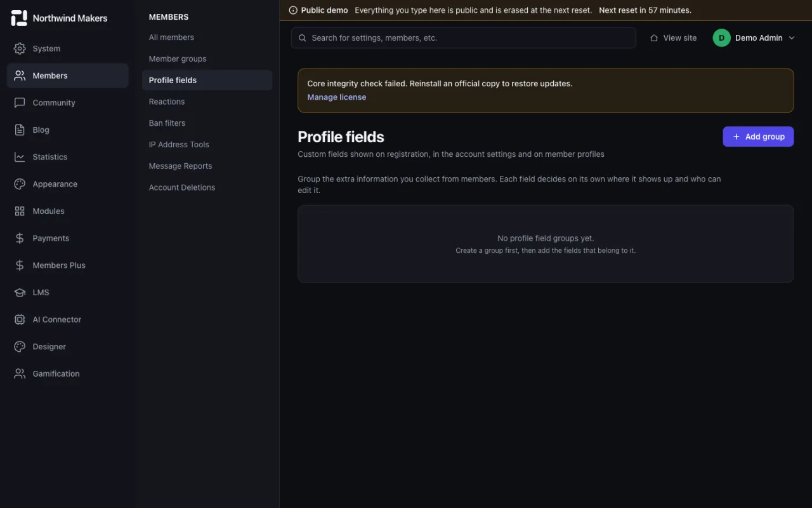Click the green Demo Admin avatar

point(721,38)
